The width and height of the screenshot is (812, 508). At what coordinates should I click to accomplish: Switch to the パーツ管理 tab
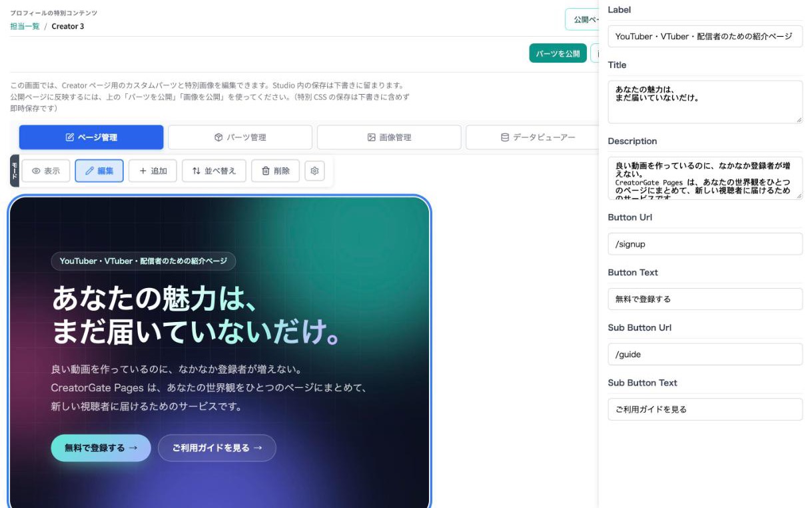click(240, 137)
